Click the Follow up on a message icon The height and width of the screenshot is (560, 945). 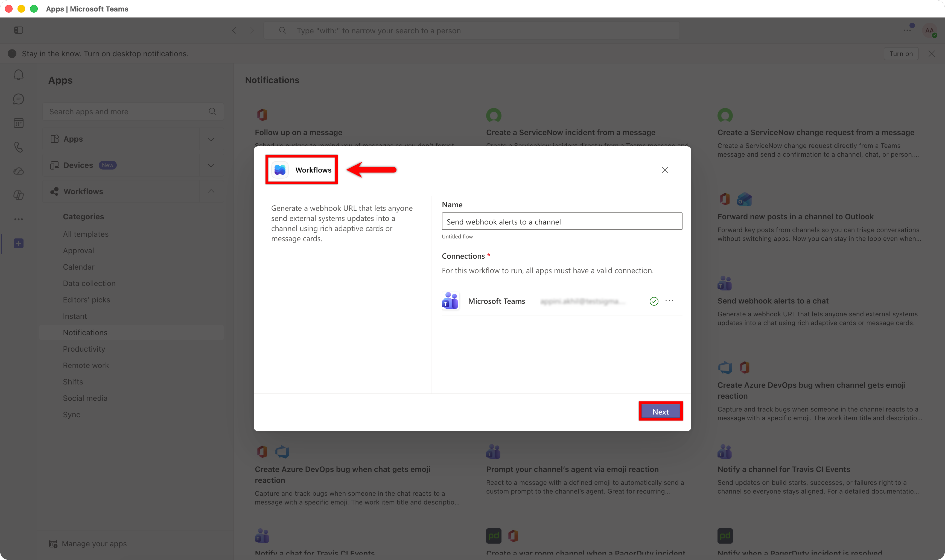262,114
